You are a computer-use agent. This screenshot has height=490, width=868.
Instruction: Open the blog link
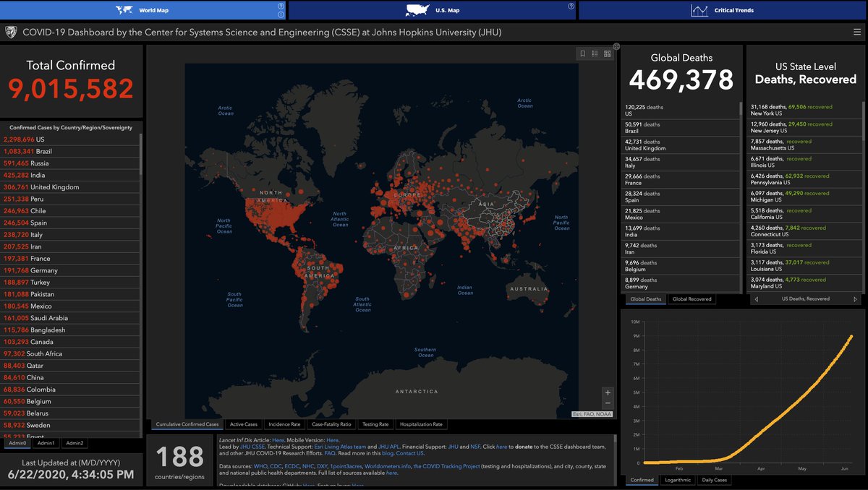[387, 454]
